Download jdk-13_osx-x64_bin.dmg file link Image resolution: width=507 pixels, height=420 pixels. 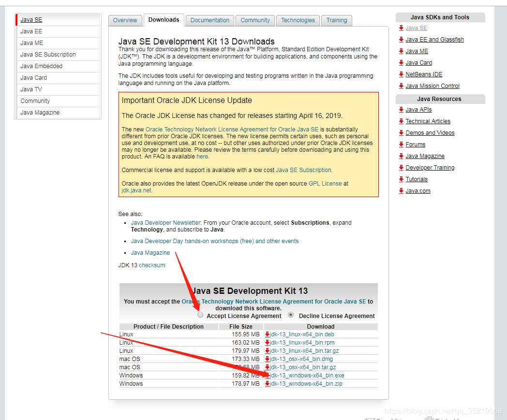301,359
